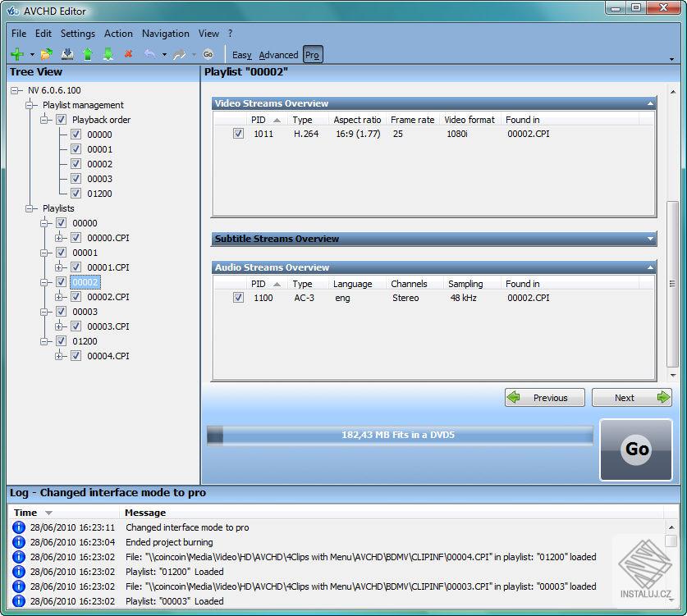Image resolution: width=687 pixels, height=616 pixels.
Task: Switch to Easy mode
Action: [241, 55]
